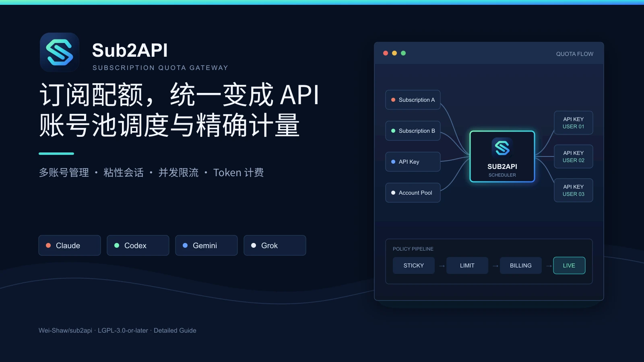Click the yellow window dot
The height and width of the screenshot is (362, 644).
(394, 53)
